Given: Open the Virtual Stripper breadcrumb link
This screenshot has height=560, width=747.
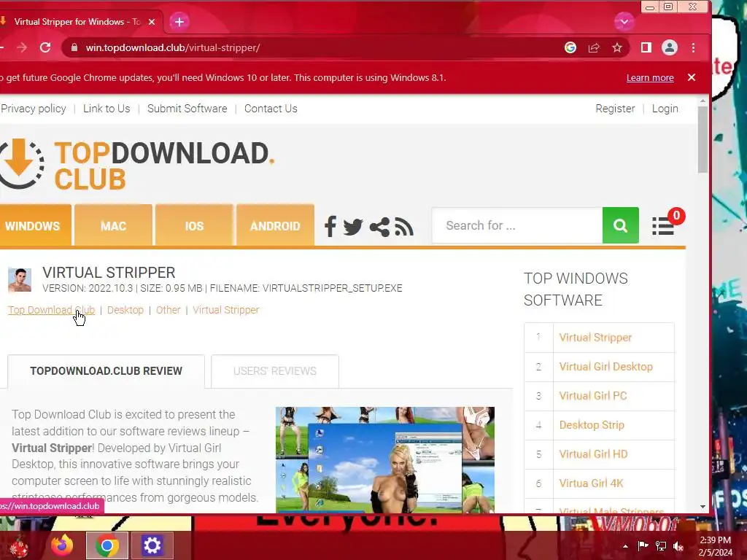Looking at the screenshot, I should (x=226, y=310).
